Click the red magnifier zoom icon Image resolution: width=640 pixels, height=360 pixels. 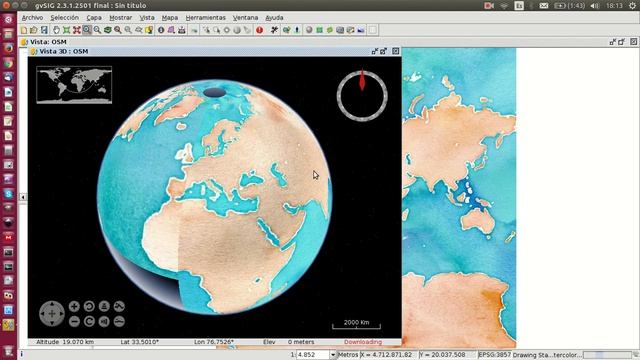coord(118,30)
